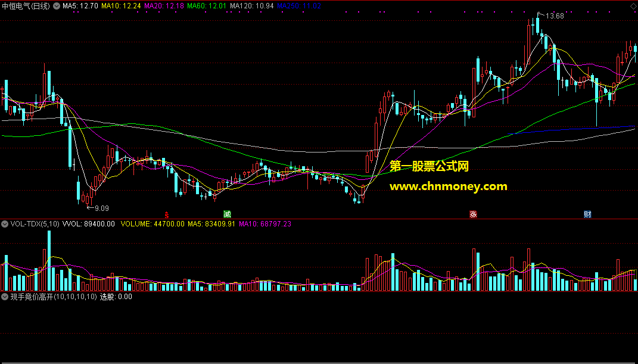Click the blue MA250: 11.02 label
The image size is (638, 364).
pos(298,6)
